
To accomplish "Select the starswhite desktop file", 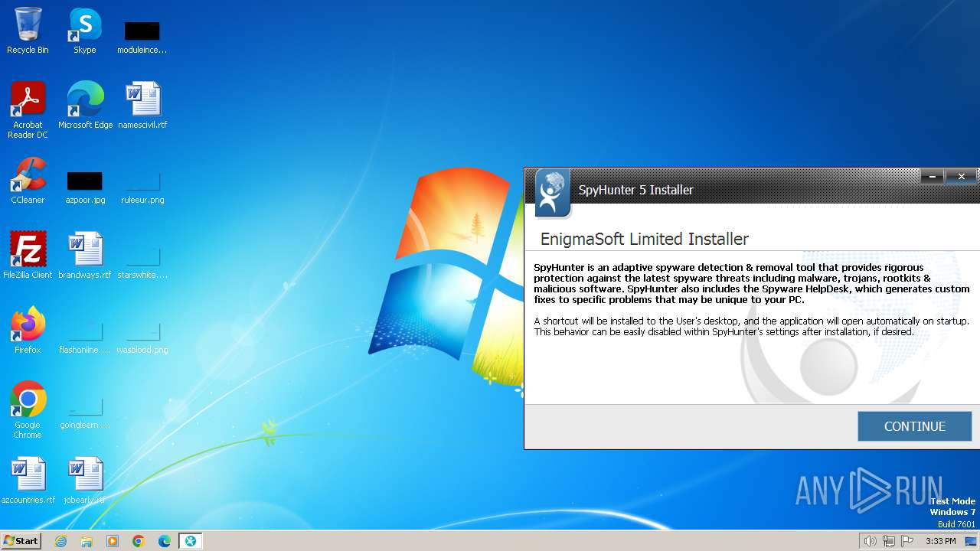I will pos(142,262).
